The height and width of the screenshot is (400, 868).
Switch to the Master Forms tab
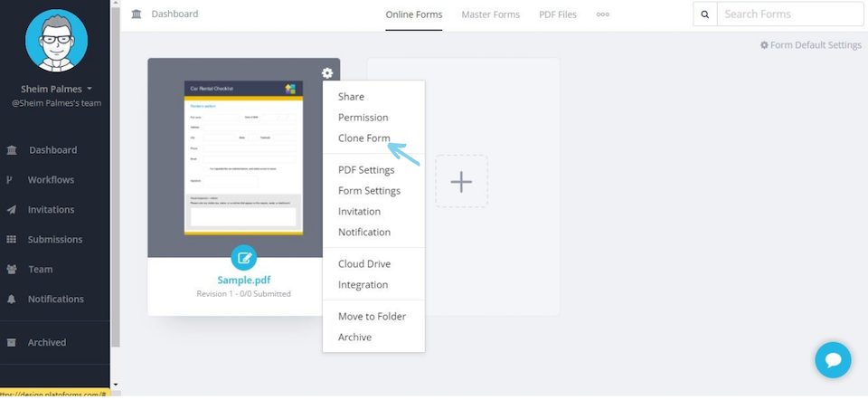tap(490, 14)
